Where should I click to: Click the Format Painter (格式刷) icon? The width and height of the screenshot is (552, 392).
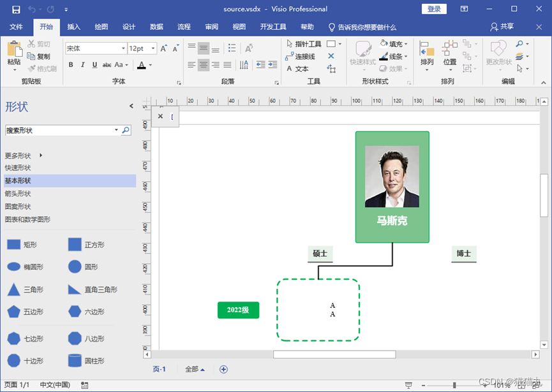pos(32,69)
